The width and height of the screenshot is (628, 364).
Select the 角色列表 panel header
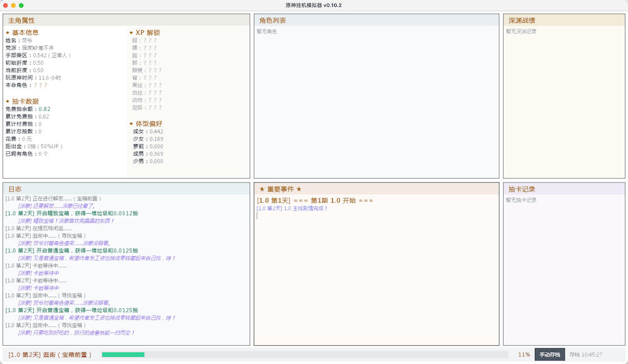pos(376,21)
